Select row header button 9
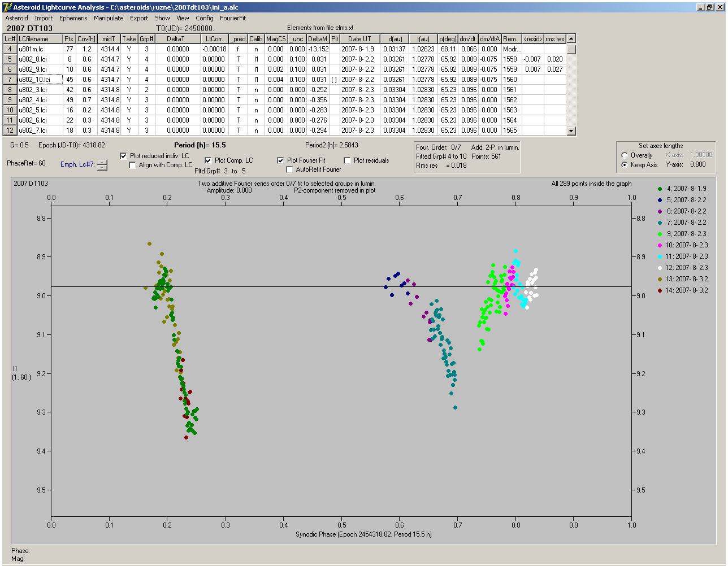The width and height of the screenshot is (728, 566). click(10, 100)
